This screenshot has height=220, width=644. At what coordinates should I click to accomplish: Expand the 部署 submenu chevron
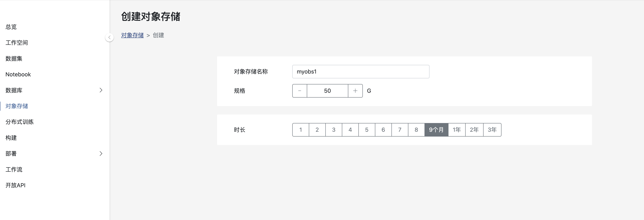click(101, 154)
